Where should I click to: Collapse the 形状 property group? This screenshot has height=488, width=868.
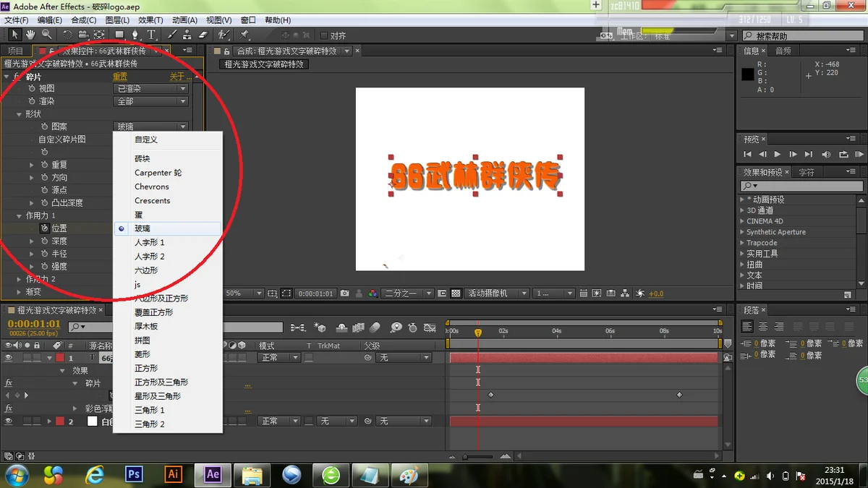pos(20,114)
